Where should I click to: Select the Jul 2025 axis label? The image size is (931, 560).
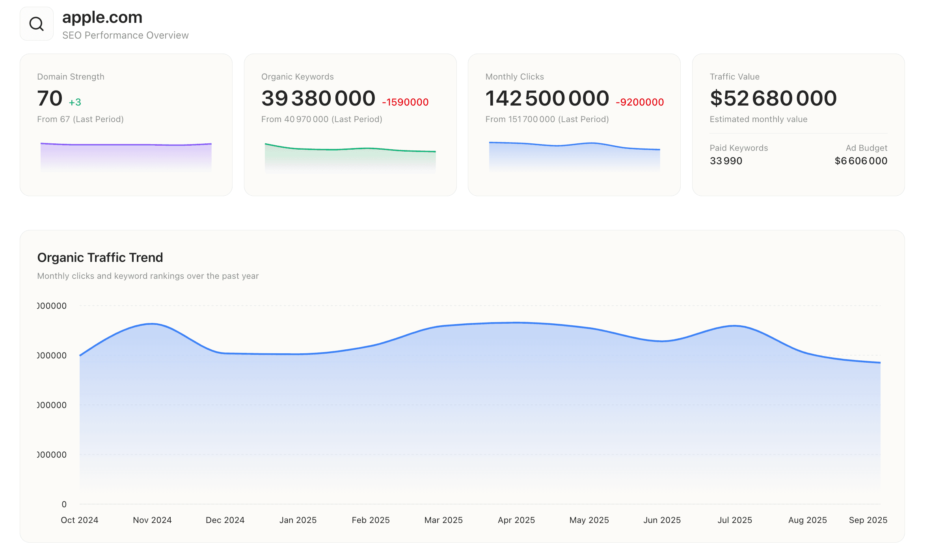point(734,520)
